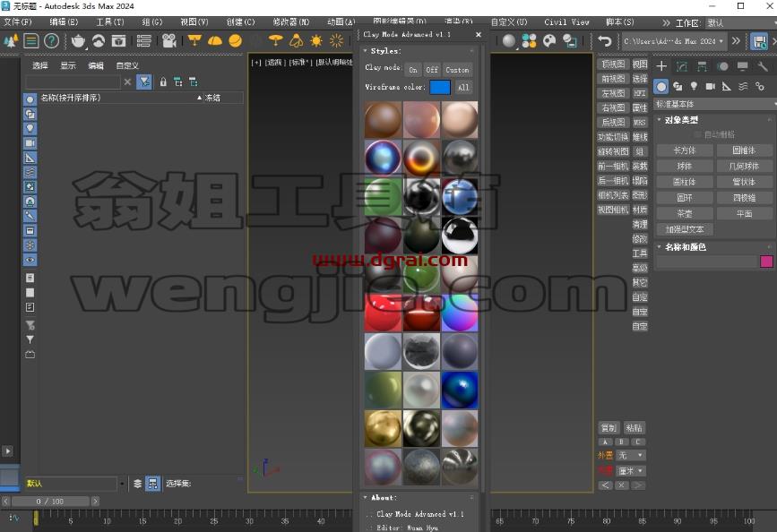Click the Custom clay mode button
The height and width of the screenshot is (532, 777).
[457, 70]
